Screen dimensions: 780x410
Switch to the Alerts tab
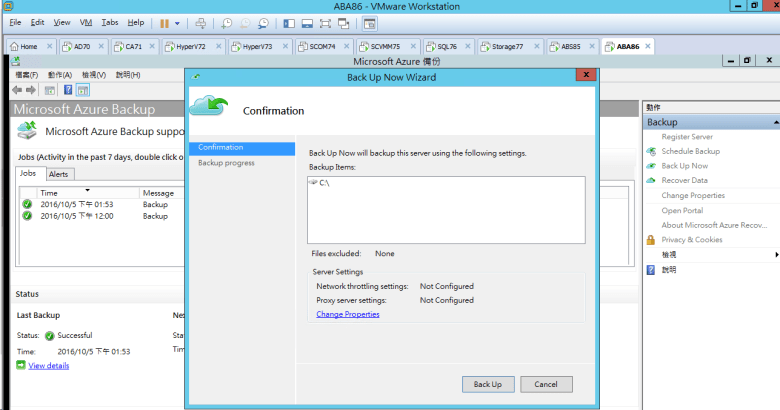59,173
